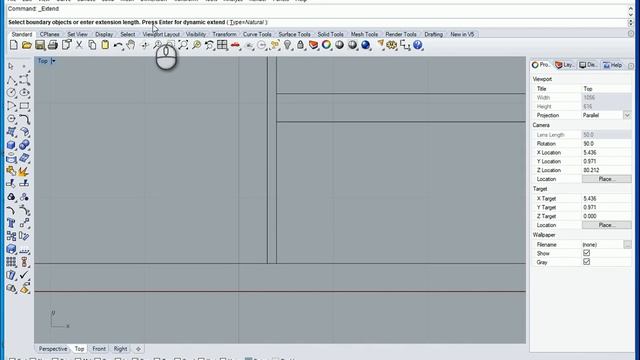Open the Viewport Layout toolbar tab
The height and width of the screenshot is (360, 640).
(x=161, y=34)
